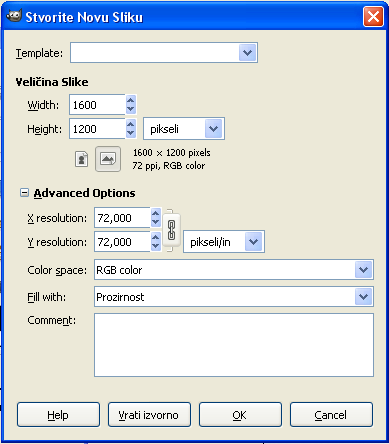Click the Y resolution input field
Image resolution: width=389 pixels, height=444 pixels.
point(122,242)
